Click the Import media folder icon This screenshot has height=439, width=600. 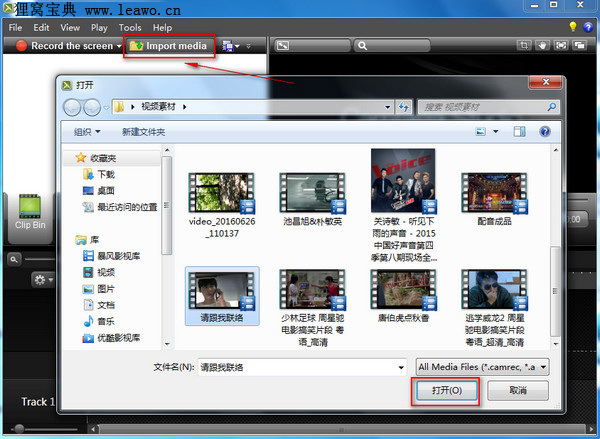136,46
